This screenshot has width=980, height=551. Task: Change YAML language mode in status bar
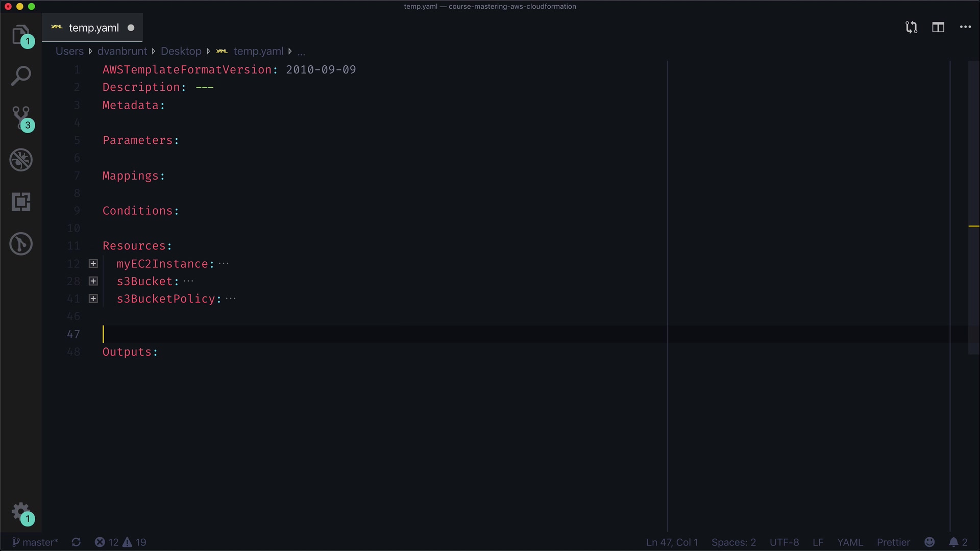[x=850, y=542]
